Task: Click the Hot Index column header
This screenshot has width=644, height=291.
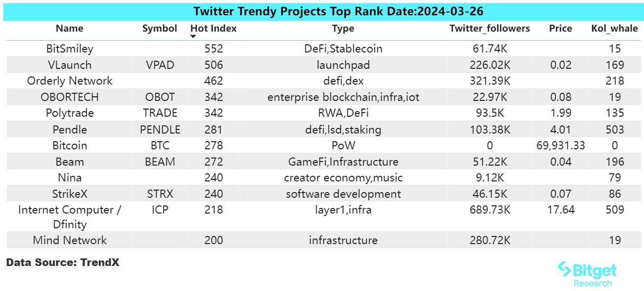Action: tap(213, 29)
